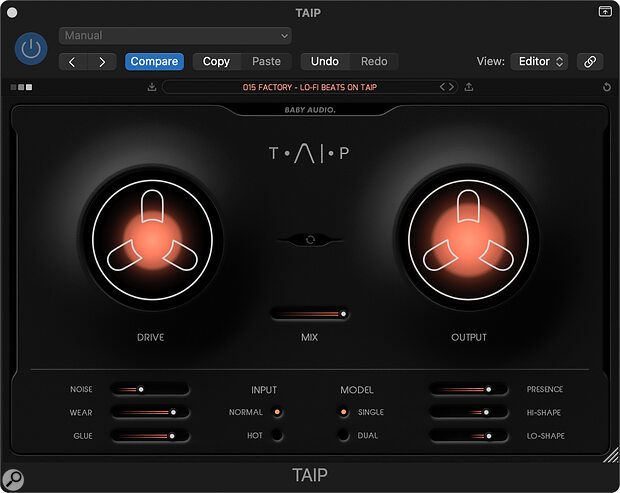The height and width of the screenshot is (493, 620).
Task: Click the window close dot top left
Action: 12,13
